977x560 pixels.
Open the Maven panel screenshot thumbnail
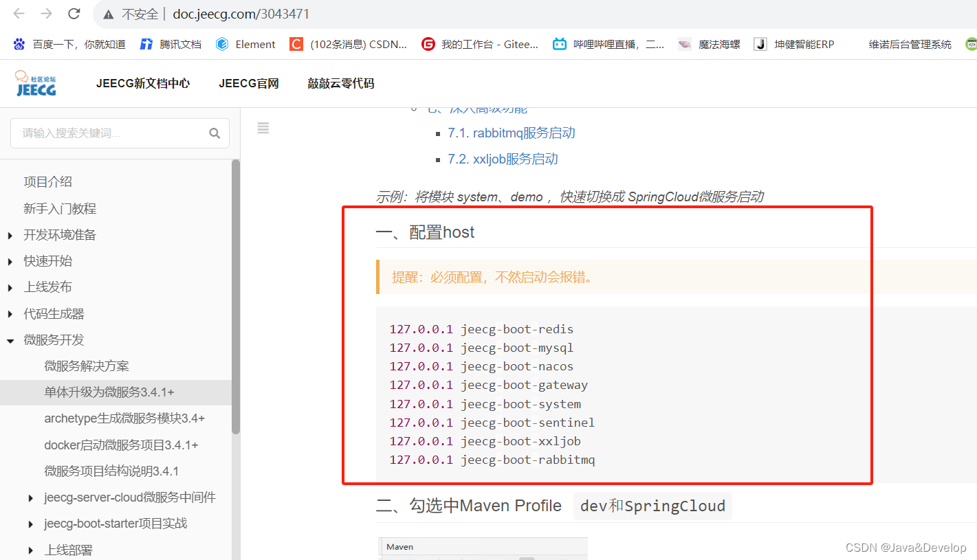click(483, 548)
